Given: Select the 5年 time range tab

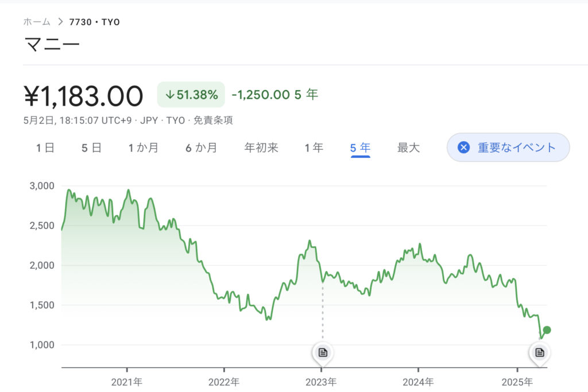Looking at the screenshot, I should click(361, 148).
